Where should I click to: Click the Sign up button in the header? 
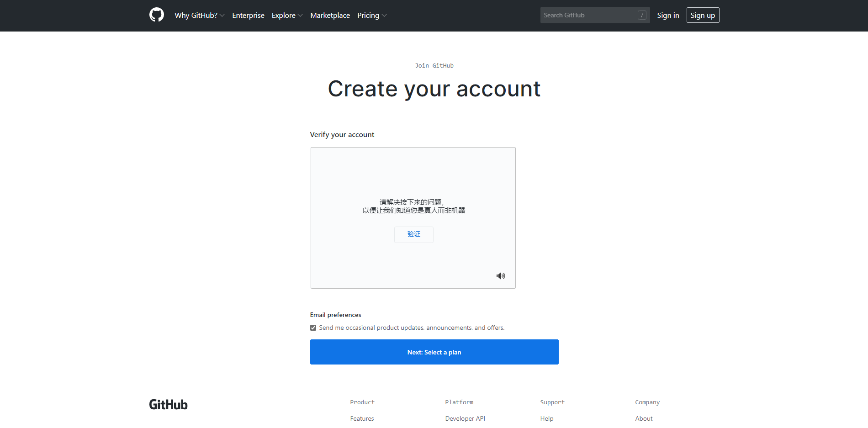[x=703, y=15]
